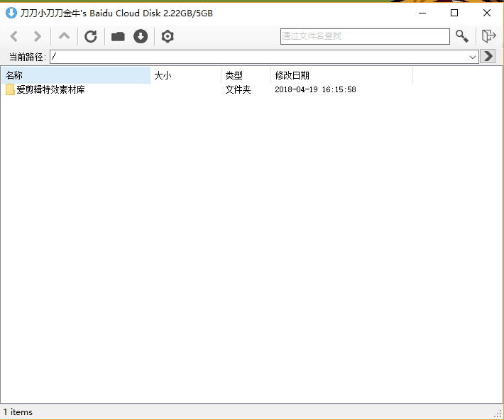
Task: Expand the current path dropdown arrow
Action: (473, 57)
